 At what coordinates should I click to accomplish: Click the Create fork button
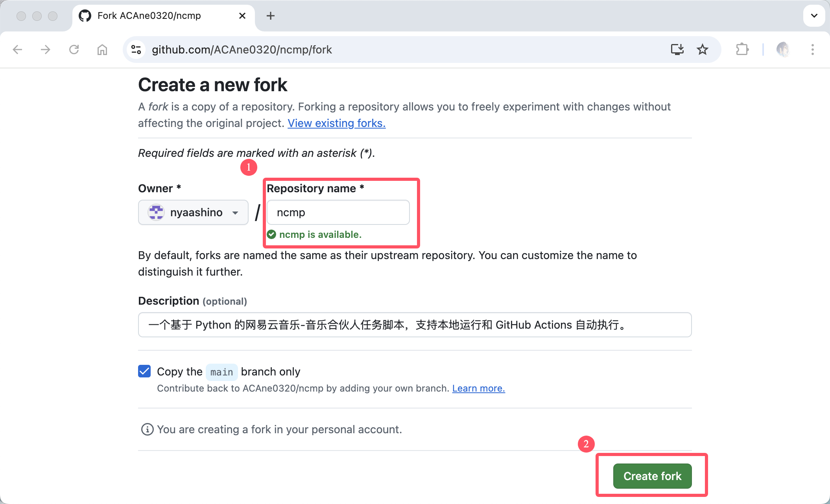(x=652, y=476)
